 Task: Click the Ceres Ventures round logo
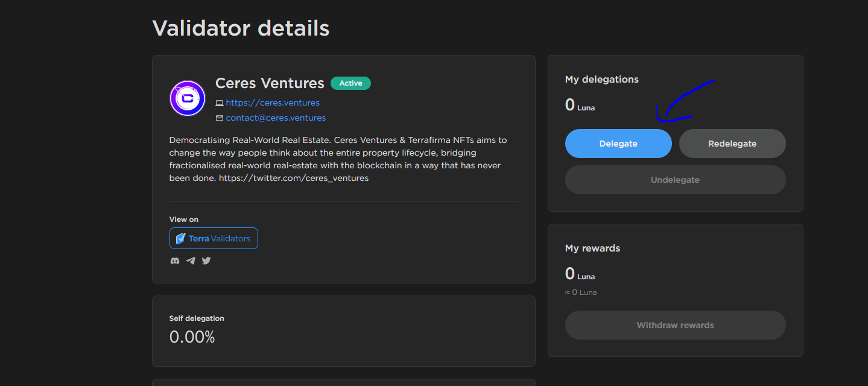pyautogui.click(x=188, y=98)
